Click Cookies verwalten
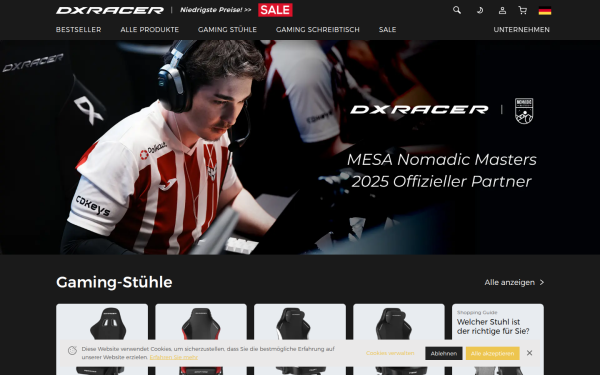 click(390, 353)
